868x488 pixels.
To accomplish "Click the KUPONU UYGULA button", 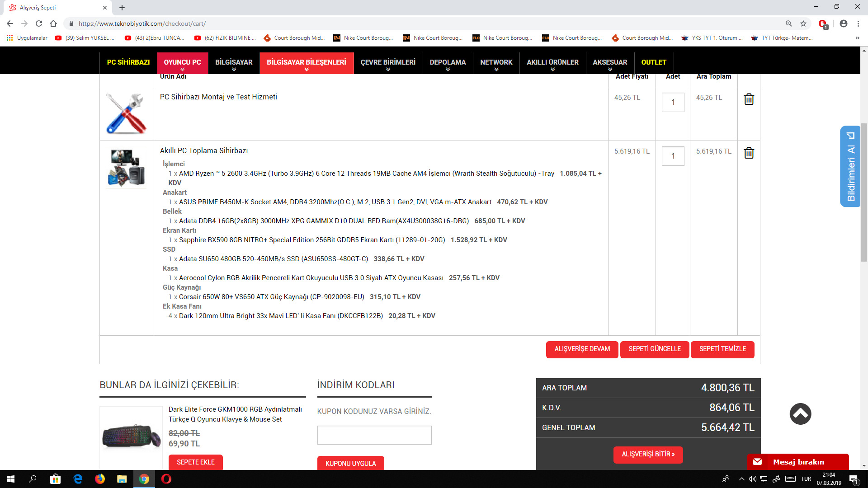I will coord(350,463).
